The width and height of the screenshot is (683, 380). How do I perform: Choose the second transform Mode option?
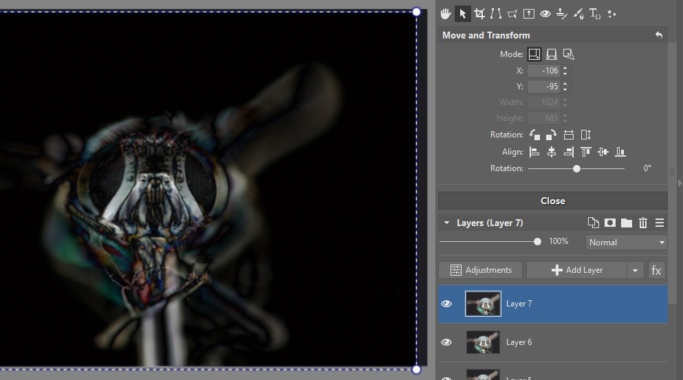coord(551,54)
